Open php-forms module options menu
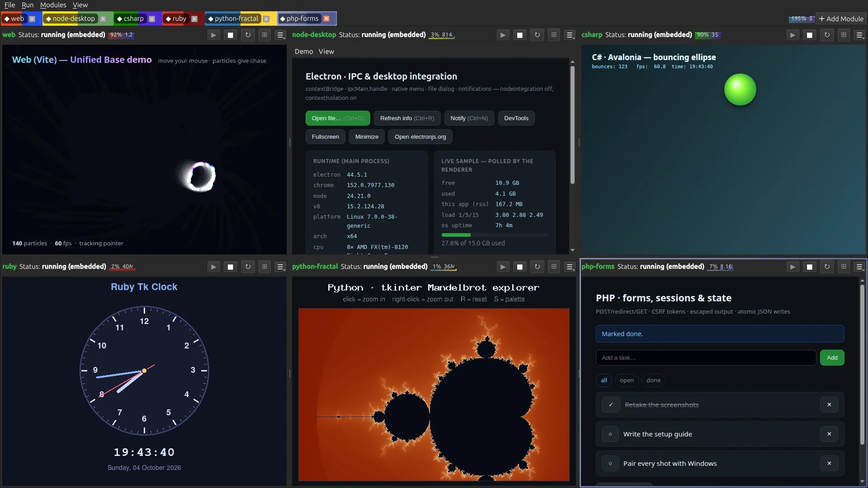This screenshot has width=868, height=488. point(860,267)
